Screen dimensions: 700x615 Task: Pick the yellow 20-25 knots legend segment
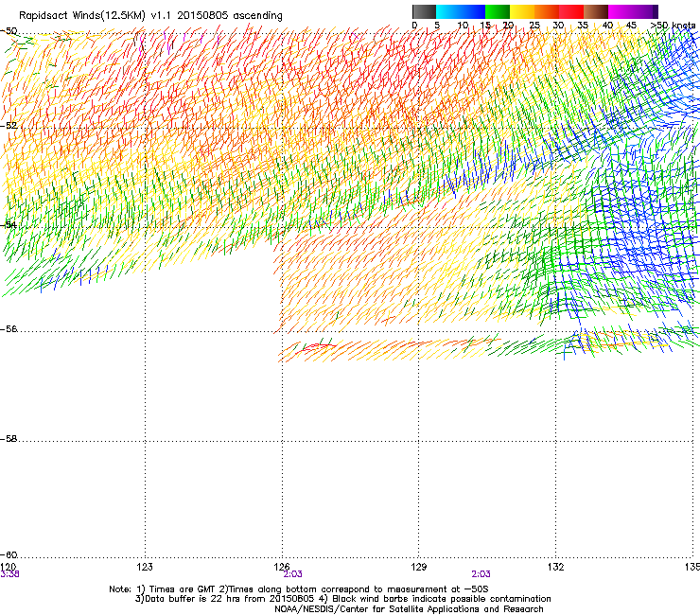point(522,11)
